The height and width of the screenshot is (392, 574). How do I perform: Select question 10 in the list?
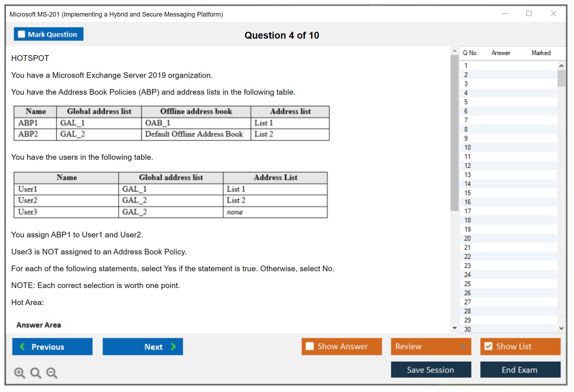click(467, 147)
